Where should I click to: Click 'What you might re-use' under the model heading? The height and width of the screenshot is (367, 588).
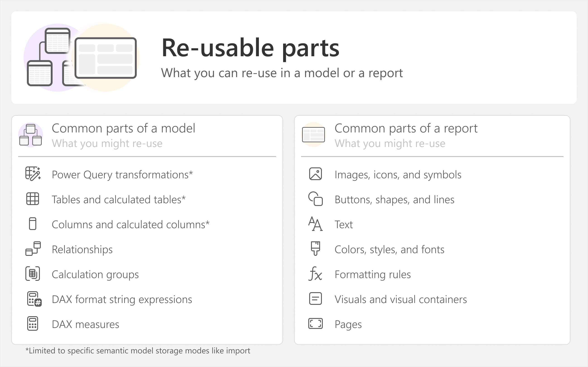pyautogui.click(x=107, y=143)
